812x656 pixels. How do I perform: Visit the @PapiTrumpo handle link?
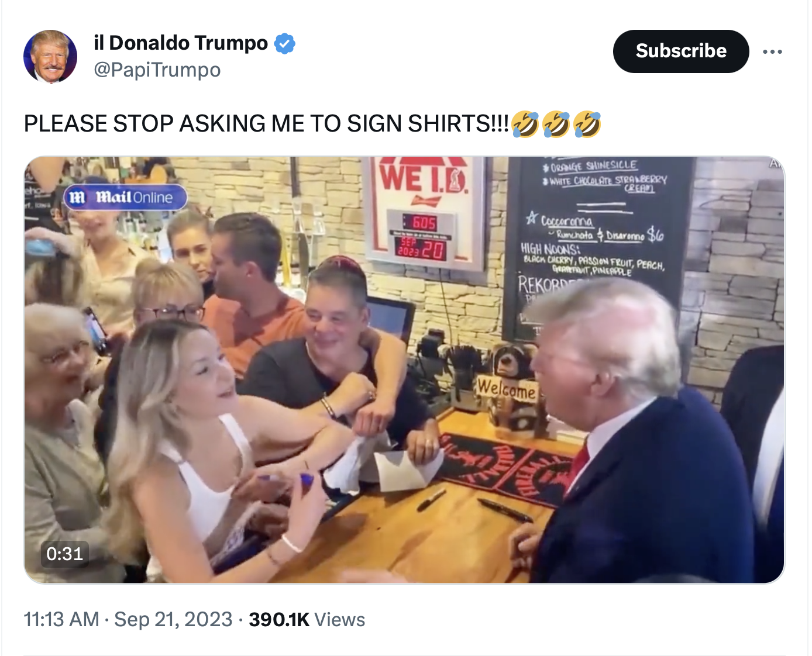pos(157,70)
